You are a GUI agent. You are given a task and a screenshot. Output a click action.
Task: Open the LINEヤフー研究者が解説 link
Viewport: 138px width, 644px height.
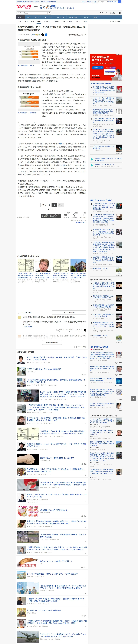(48, 2)
